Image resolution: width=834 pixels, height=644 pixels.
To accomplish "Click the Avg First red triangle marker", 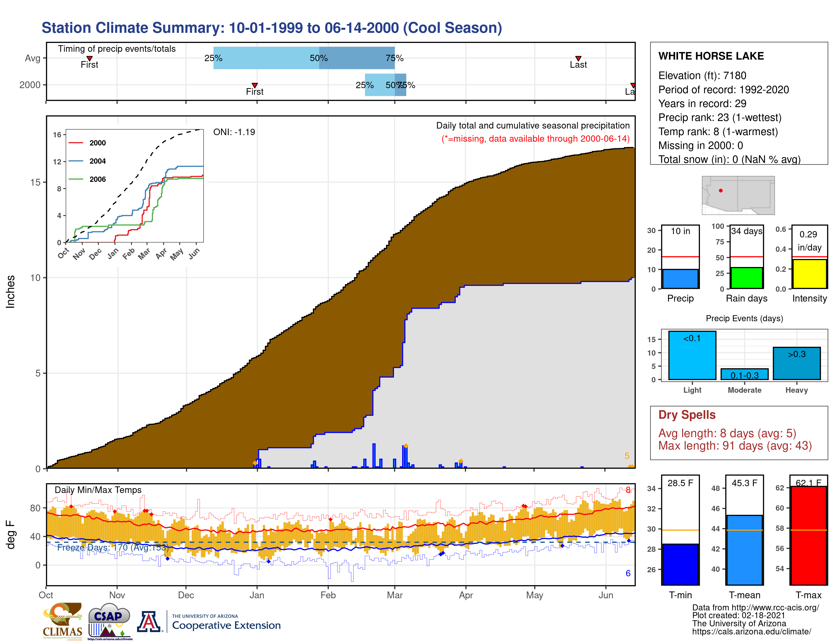I will (89, 58).
